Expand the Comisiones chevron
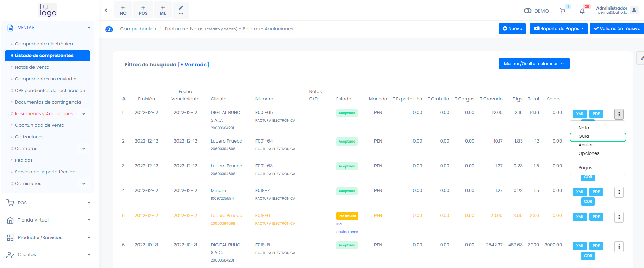644x268 pixels. pyautogui.click(x=84, y=184)
